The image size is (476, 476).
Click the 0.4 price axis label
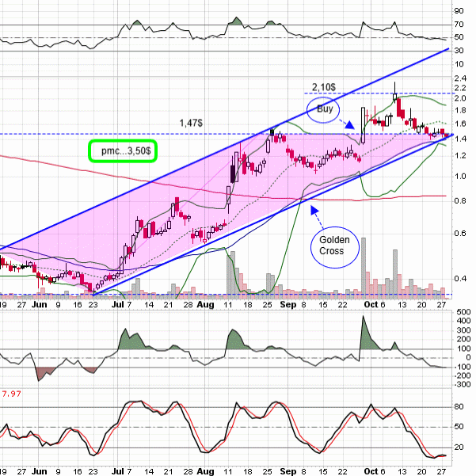coord(460,278)
